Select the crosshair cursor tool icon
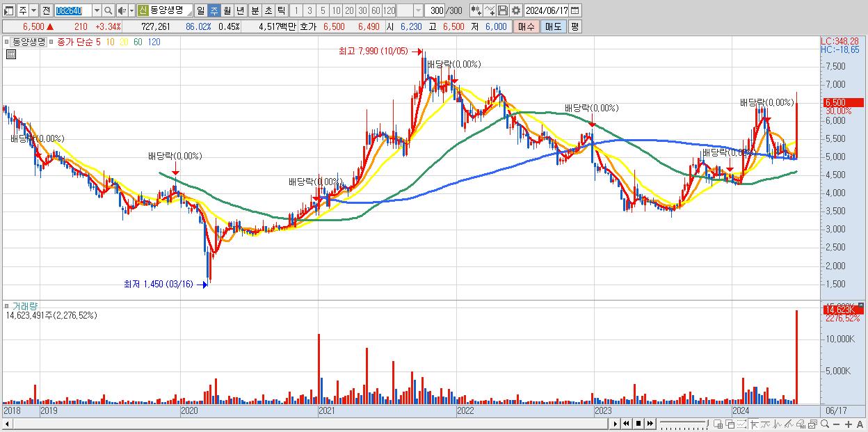868x432 pixels. coord(754,424)
